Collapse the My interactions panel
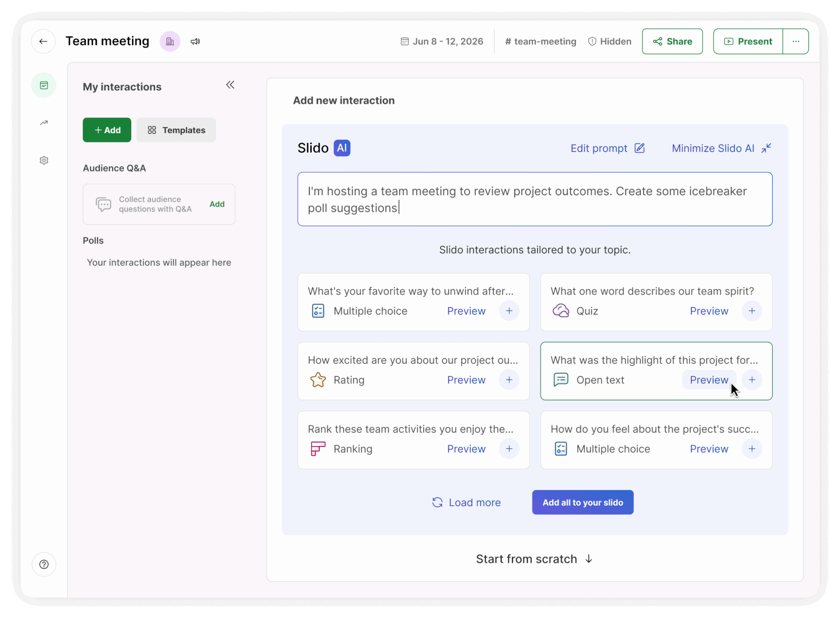This screenshot has height=618, width=840. [x=230, y=85]
